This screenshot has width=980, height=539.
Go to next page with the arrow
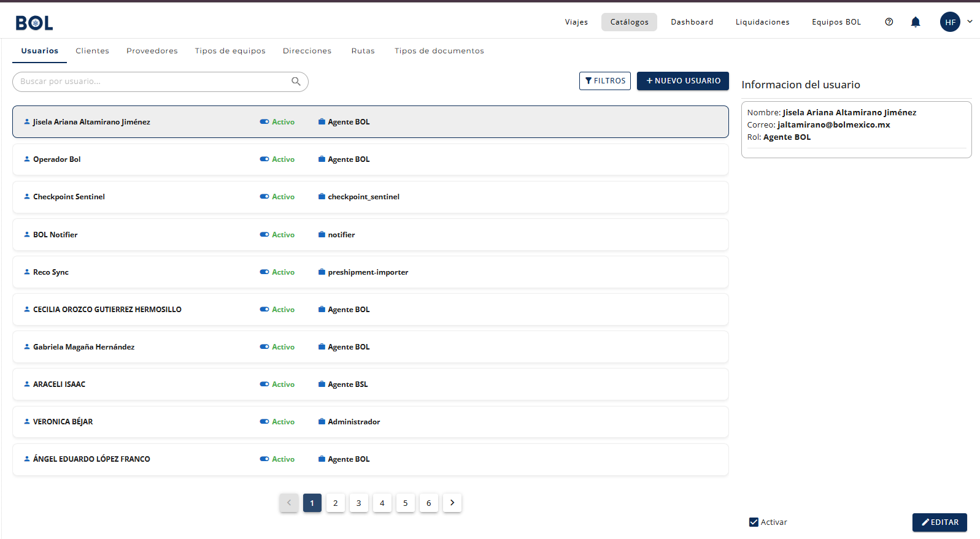coord(452,503)
